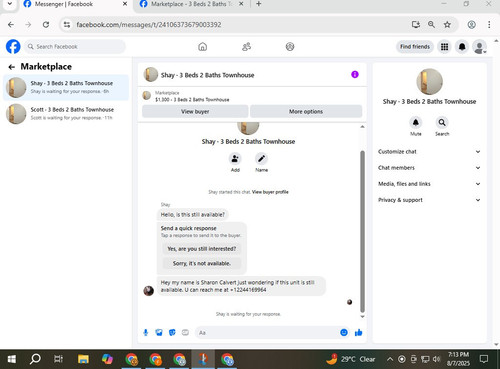Open conversation information purple icon
Screen dimensions: 500x369
coord(355,74)
